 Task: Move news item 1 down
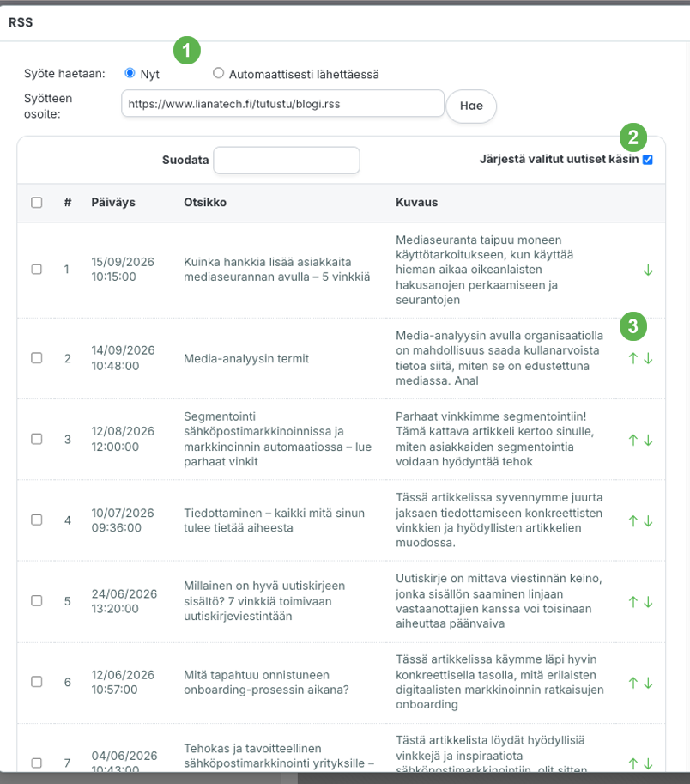(x=648, y=270)
